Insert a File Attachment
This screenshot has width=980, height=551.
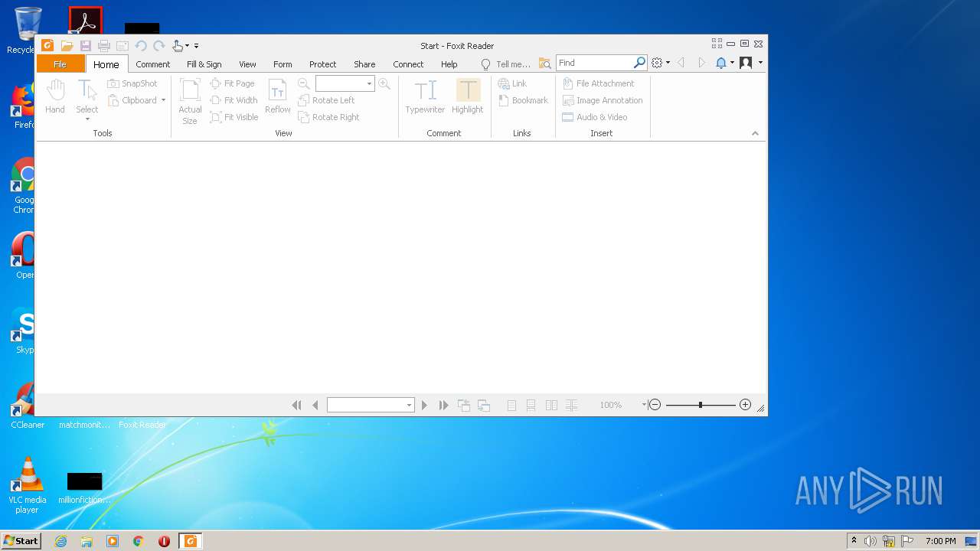(x=599, y=83)
